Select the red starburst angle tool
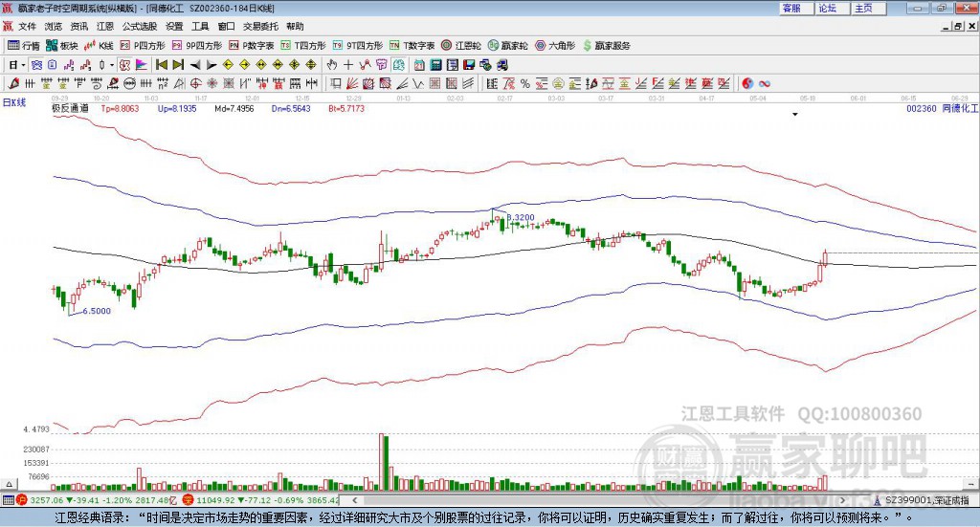 (x=212, y=83)
